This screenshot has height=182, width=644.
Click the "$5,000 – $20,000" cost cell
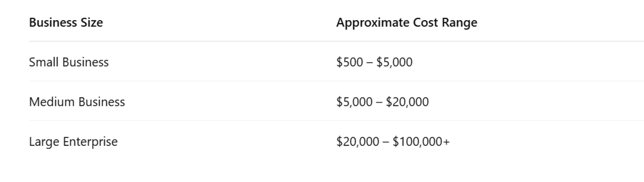point(382,102)
